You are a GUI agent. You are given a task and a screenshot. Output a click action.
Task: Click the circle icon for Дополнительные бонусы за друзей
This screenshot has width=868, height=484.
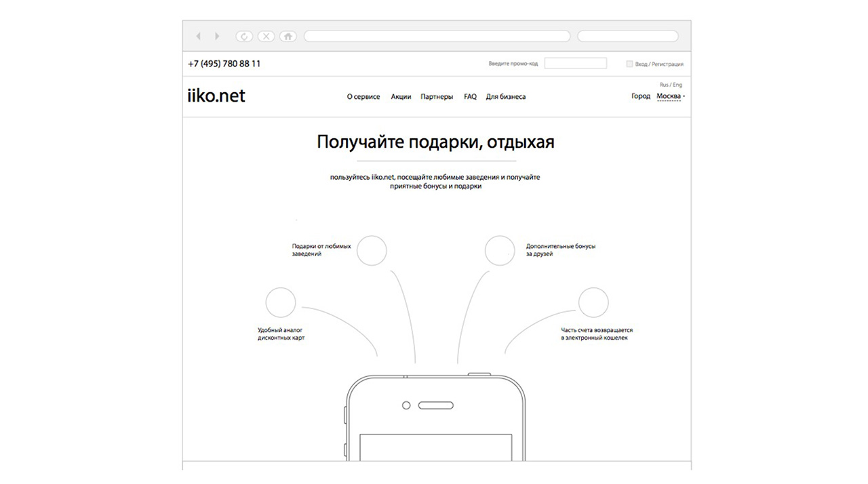[500, 250]
